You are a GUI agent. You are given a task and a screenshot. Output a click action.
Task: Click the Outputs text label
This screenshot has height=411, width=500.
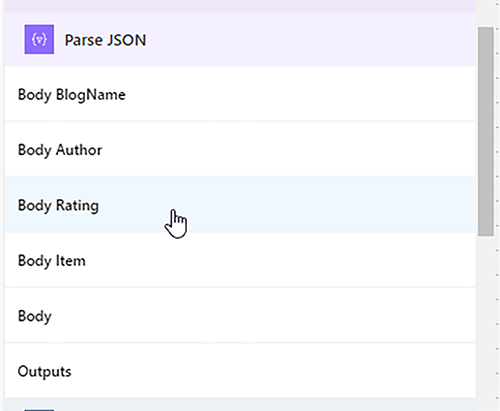pyautogui.click(x=44, y=372)
